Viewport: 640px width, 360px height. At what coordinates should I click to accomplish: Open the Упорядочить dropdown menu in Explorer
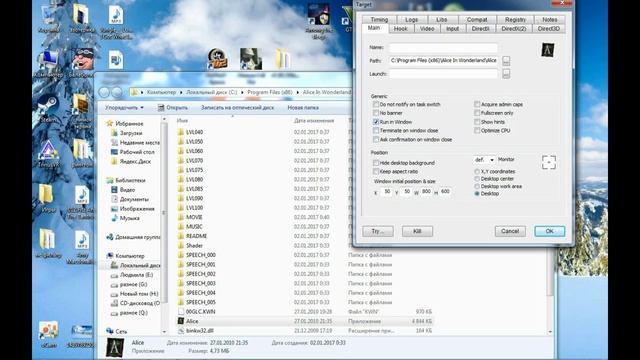click(124, 108)
